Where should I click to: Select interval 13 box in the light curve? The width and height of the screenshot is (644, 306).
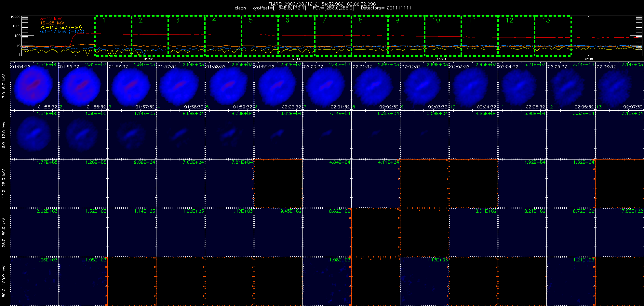(x=553, y=36)
